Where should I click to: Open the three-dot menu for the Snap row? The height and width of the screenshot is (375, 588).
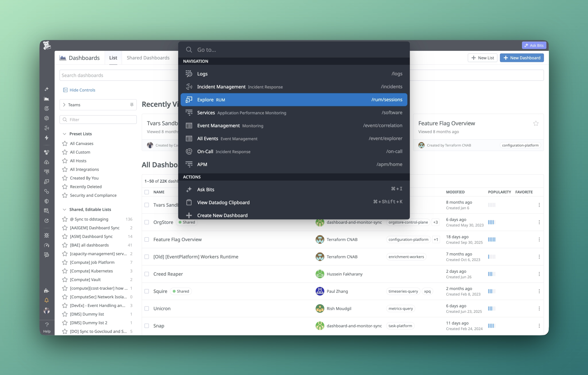coord(539,326)
